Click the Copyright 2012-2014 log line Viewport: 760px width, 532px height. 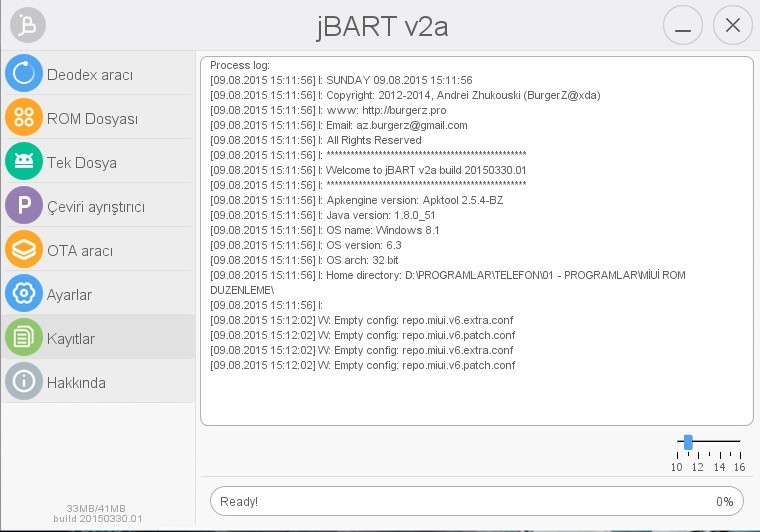tap(405, 95)
